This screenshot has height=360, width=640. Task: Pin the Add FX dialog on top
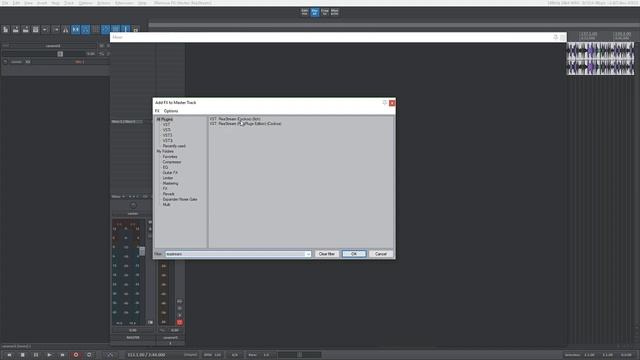point(384,103)
